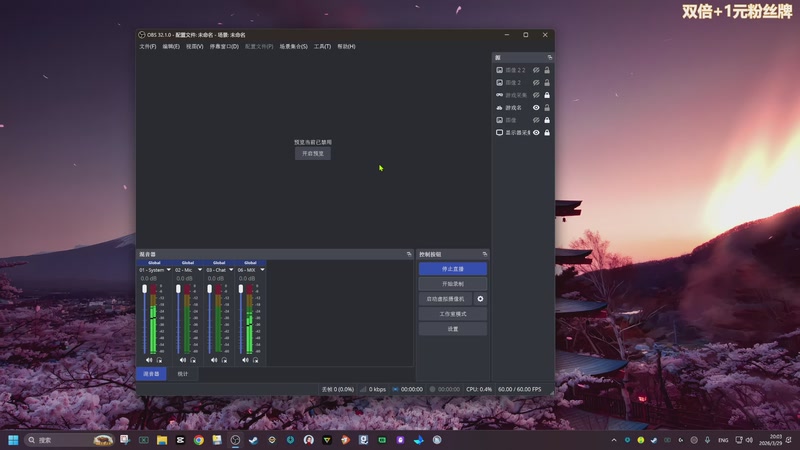Image resolution: width=800 pixels, height=450 pixels.
Task: Undock the 控制按钮 controls panel
Action: (x=485, y=254)
